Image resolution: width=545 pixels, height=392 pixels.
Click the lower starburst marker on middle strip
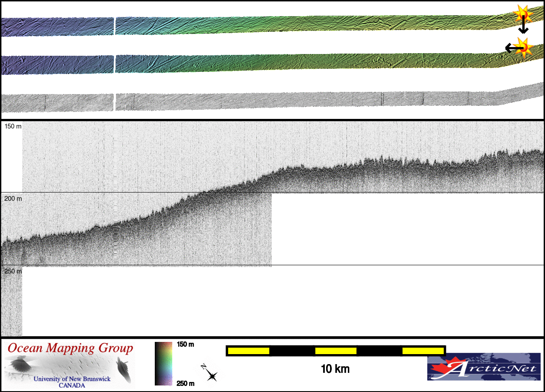[x=522, y=47]
